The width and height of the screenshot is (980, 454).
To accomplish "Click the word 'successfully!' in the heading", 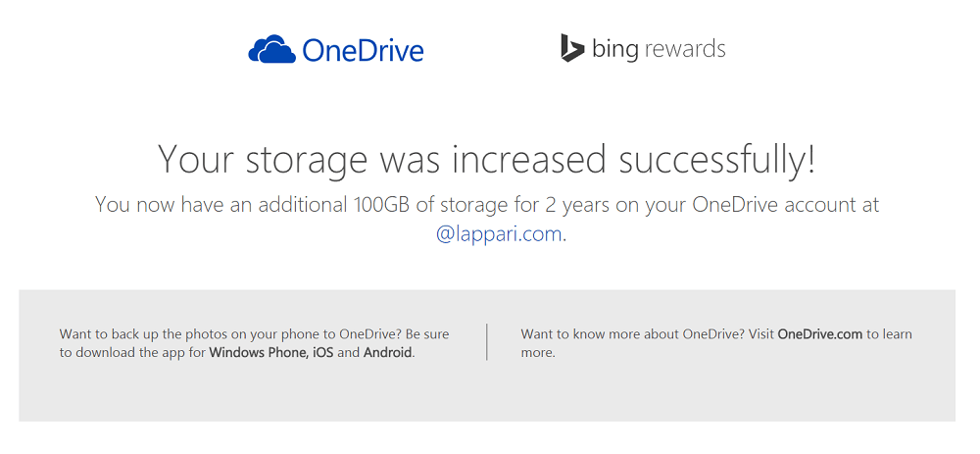I will point(717,160).
